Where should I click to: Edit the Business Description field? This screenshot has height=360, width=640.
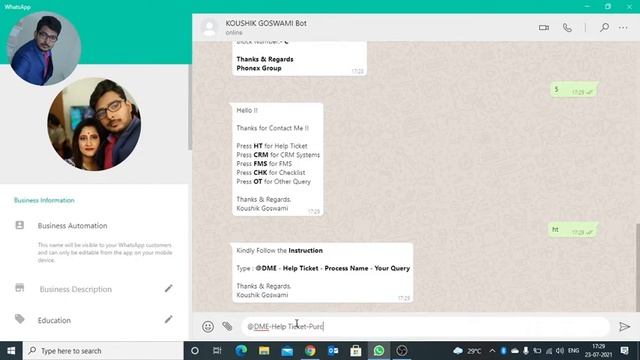[169, 289]
